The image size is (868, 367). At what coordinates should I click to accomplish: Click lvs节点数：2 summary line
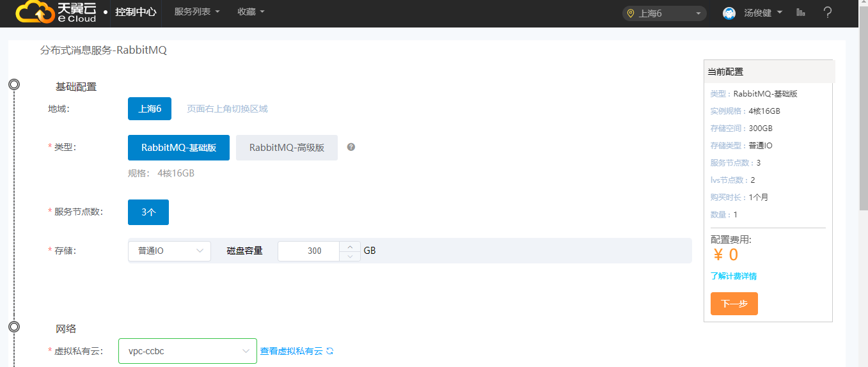click(733, 180)
